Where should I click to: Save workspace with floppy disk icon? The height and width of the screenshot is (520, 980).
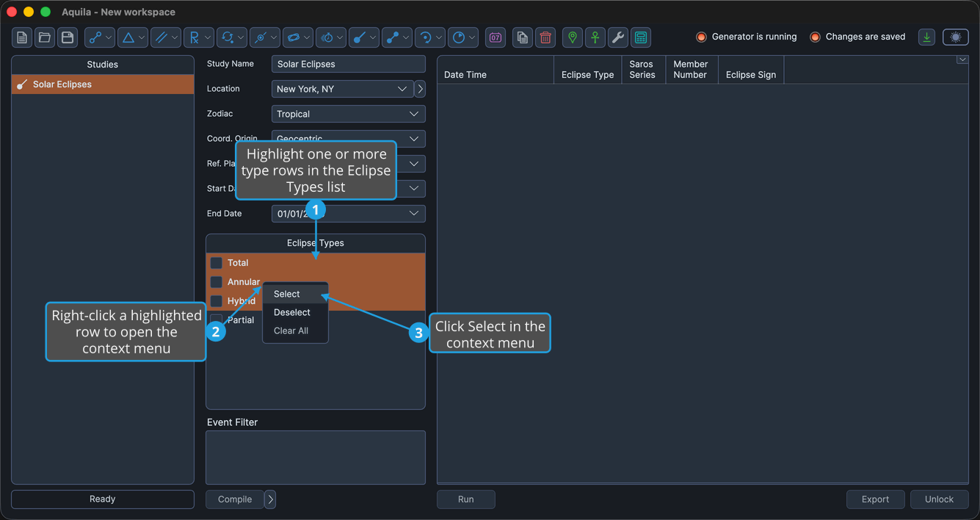pyautogui.click(x=68, y=37)
